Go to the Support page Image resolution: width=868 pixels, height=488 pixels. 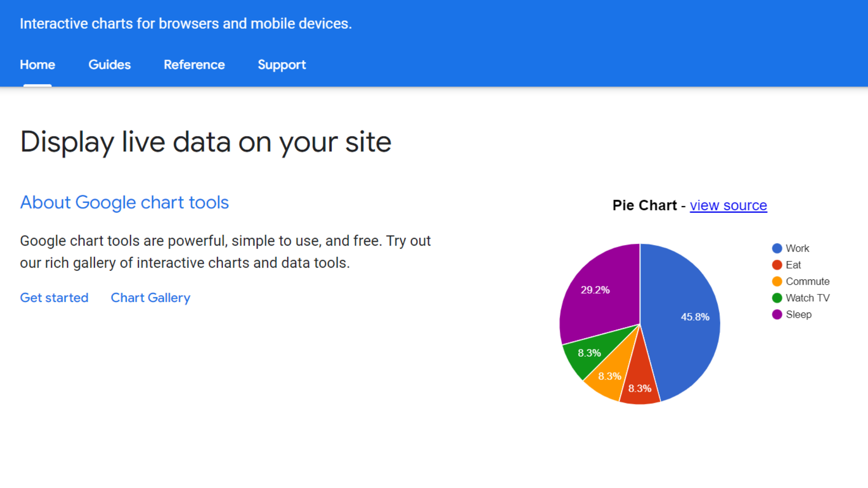pyautogui.click(x=282, y=65)
